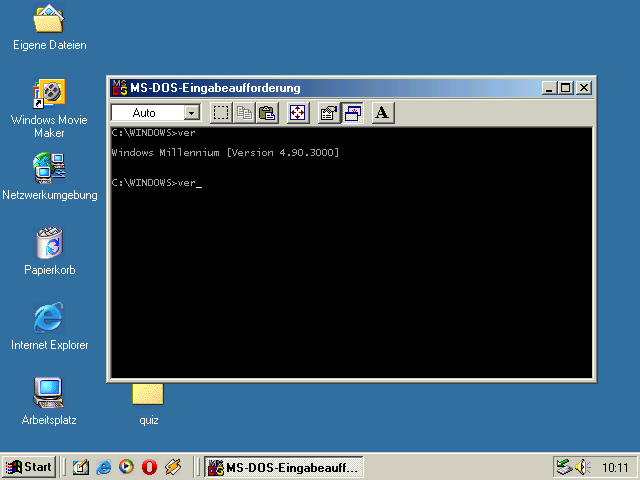640x480 pixels.
Task: Select the Netzwerkumgebung desktop icon
Action: pyautogui.click(x=49, y=177)
